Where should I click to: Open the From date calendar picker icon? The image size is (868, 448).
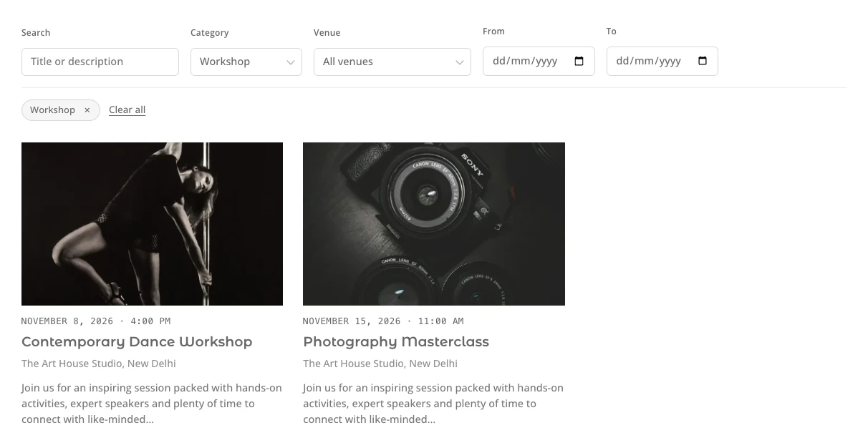pos(579,61)
